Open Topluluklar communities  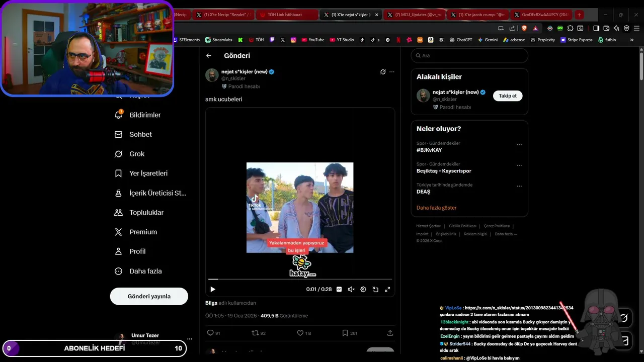tap(139, 213)
